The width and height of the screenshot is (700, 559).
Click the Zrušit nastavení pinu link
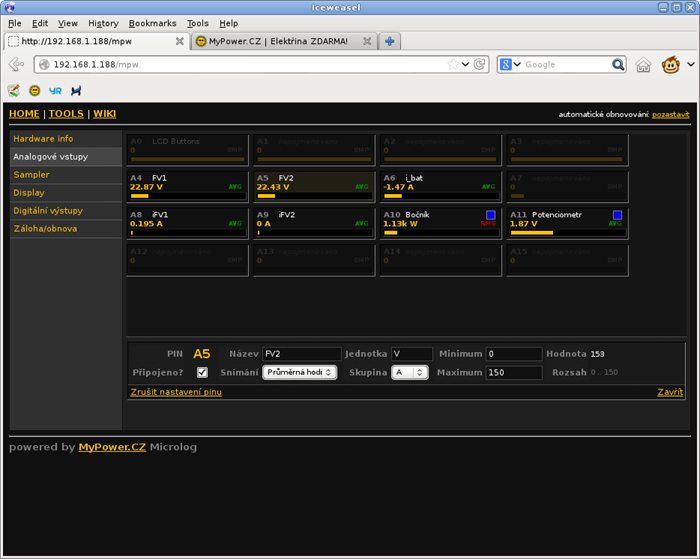pyautogui.click(x=176, y=391)
